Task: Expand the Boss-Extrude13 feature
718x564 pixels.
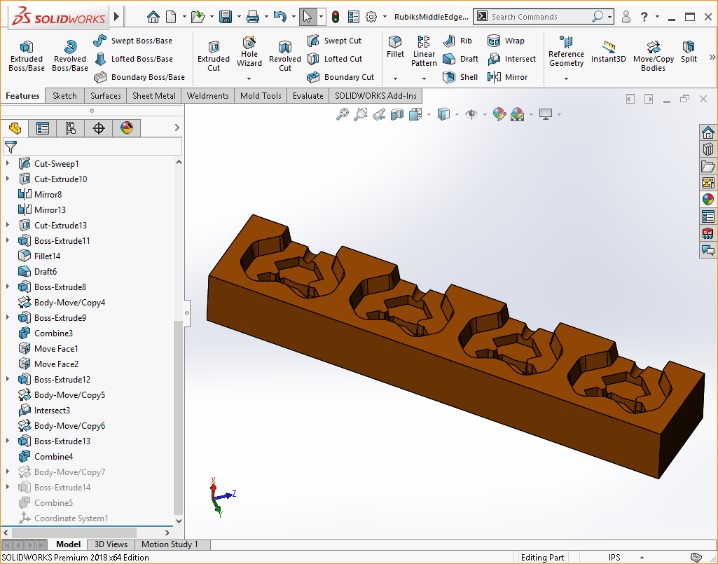Action: pyautogui.click(x=7, y=440)
